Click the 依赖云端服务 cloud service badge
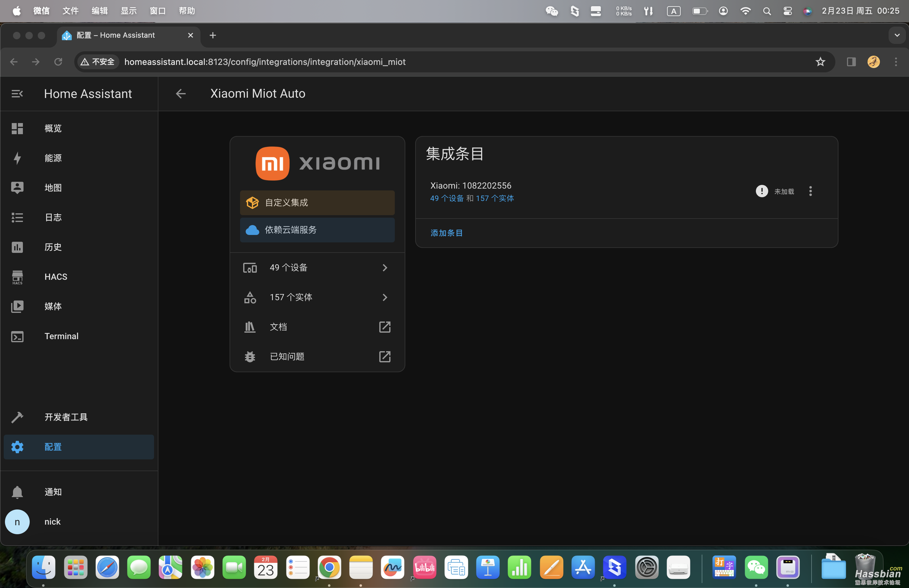The width and height of the screenshot is (909, 588). 317,230
